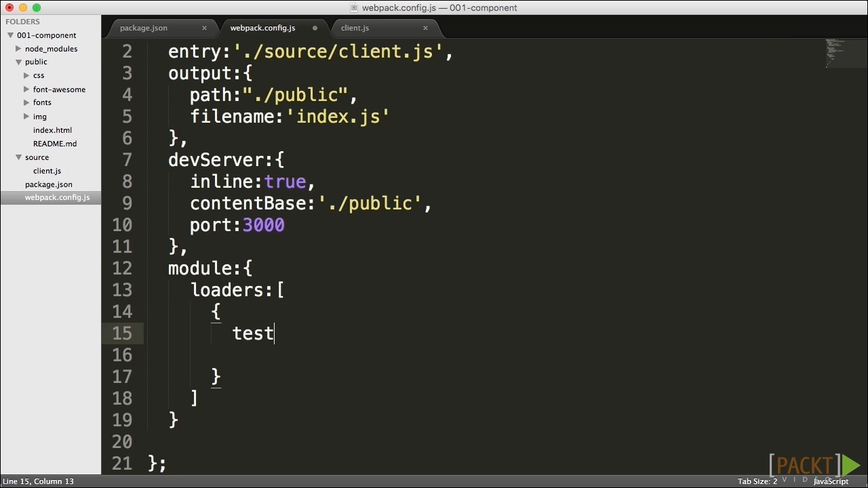868x488 pixels.
Task: Open the Tab Size menu
Action: [757, 481]
